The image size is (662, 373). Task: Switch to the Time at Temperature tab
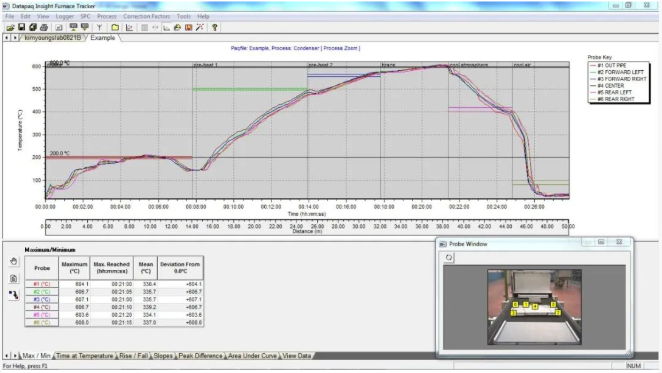click(84, 356)
